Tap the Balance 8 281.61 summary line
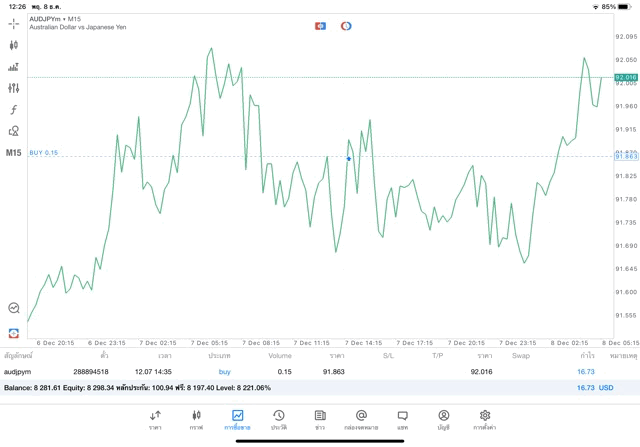 [x=137, y=388]
